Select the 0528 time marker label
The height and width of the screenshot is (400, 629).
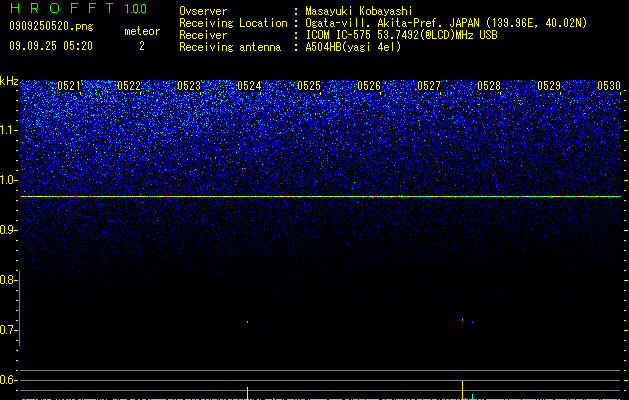[x=489, y=86]
